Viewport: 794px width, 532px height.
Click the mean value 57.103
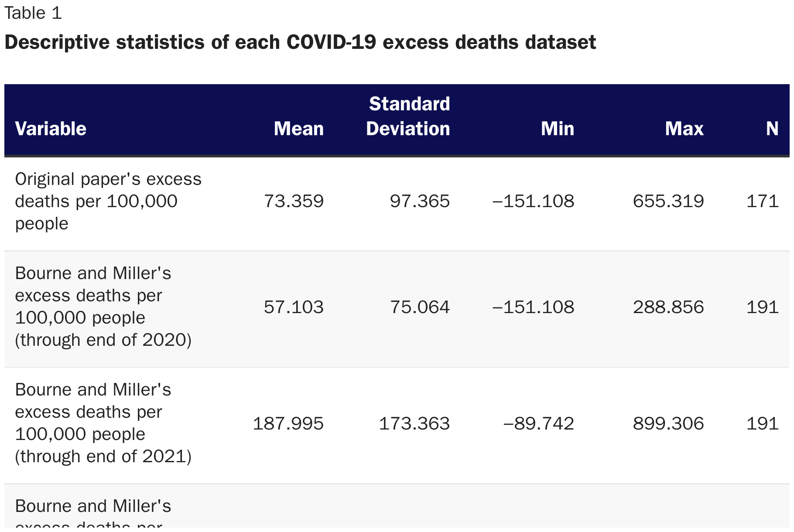click(x=294, y=307)
